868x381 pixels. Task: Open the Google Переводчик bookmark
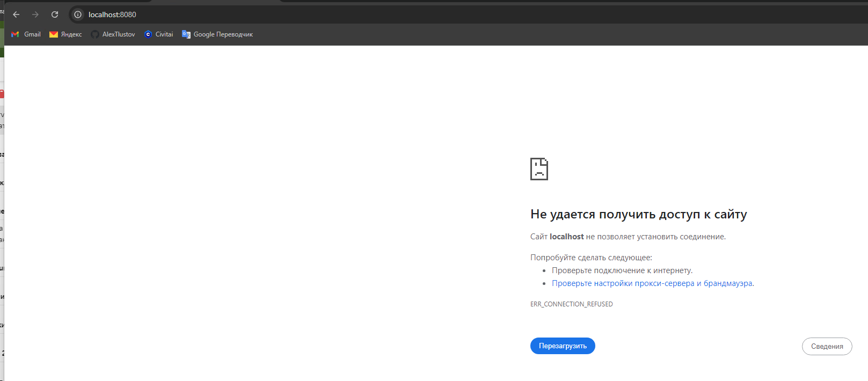[217, 34]
